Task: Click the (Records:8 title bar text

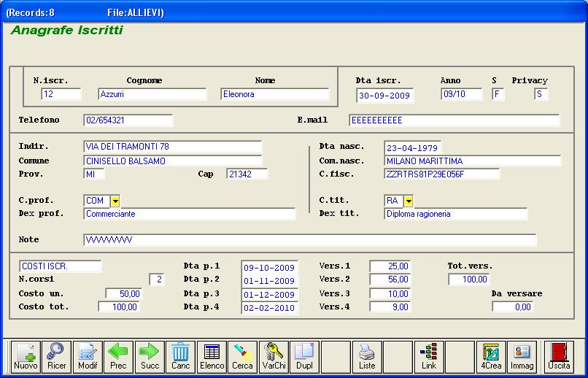Action: pyautogui.click(x=30, y=12)
